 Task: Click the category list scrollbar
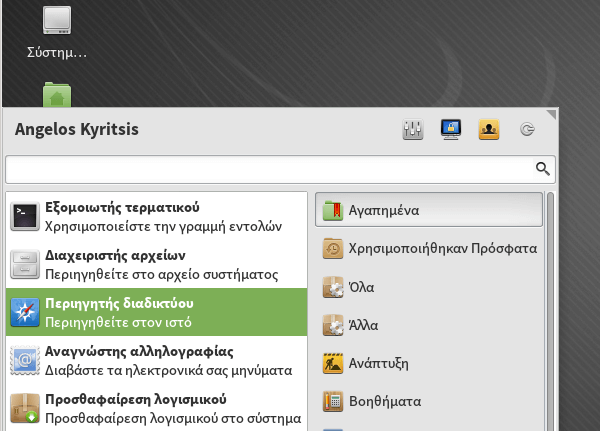tap(550, 312)
